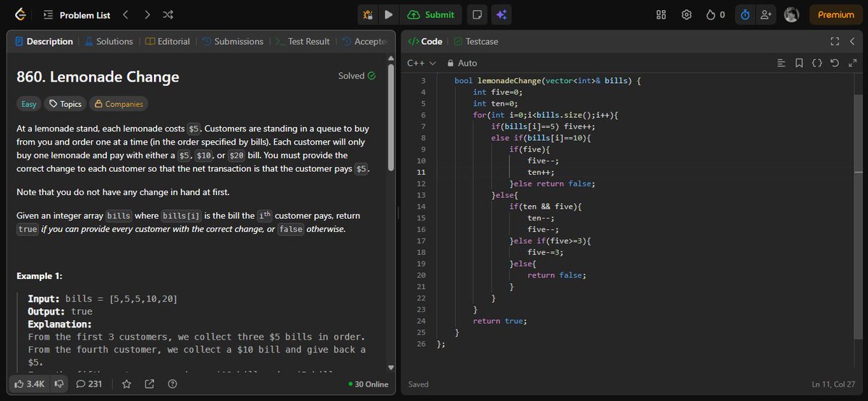The height and width of the screenshot is (401, 868).
Task: Click the description scrollbar thumb
Action: pos(391,118)
